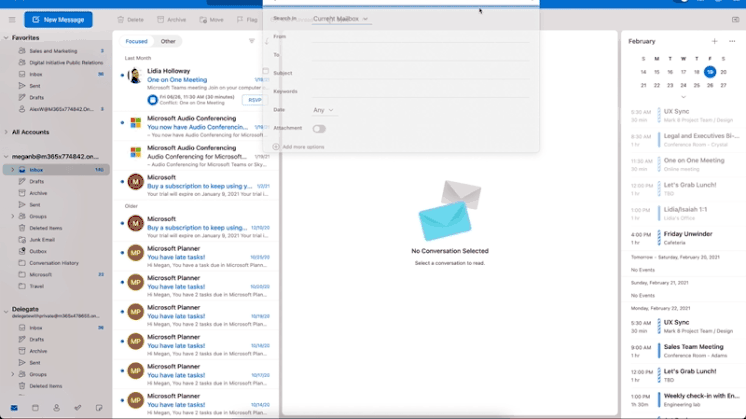The width and height of the screenshot is (746, 419).
Task: Click the From search field
Action: click(421, 37)
